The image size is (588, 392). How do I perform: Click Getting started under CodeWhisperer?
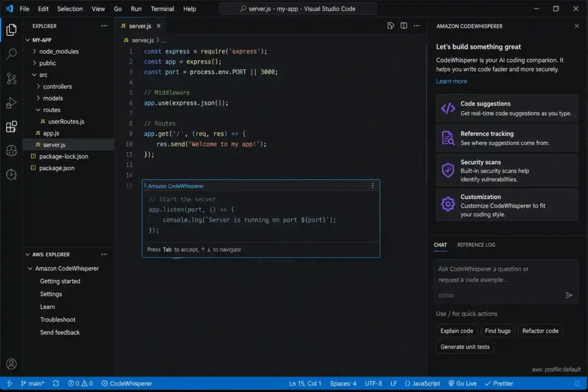point(60,281)
